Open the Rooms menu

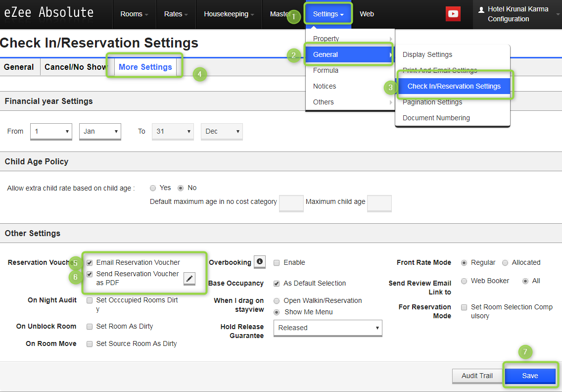click(x=134, y=14)
